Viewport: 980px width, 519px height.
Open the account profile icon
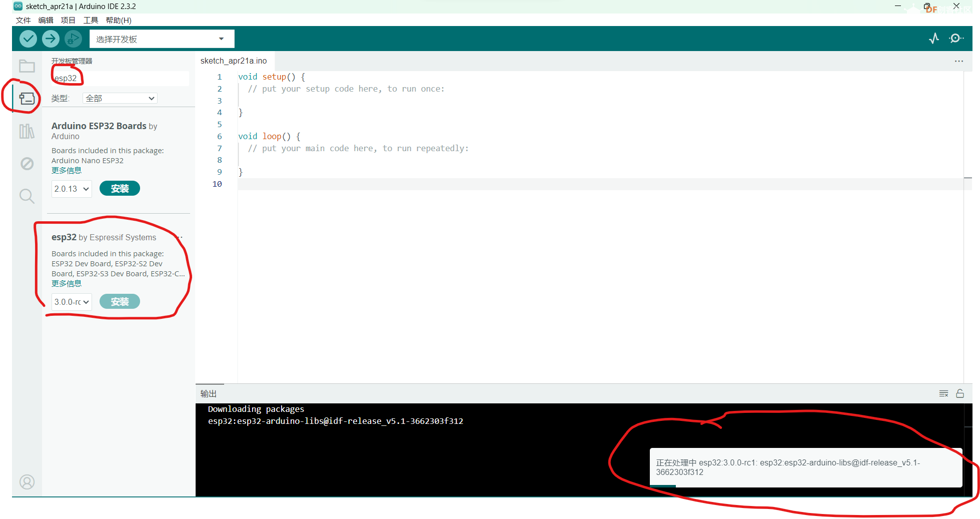[27, 482]
